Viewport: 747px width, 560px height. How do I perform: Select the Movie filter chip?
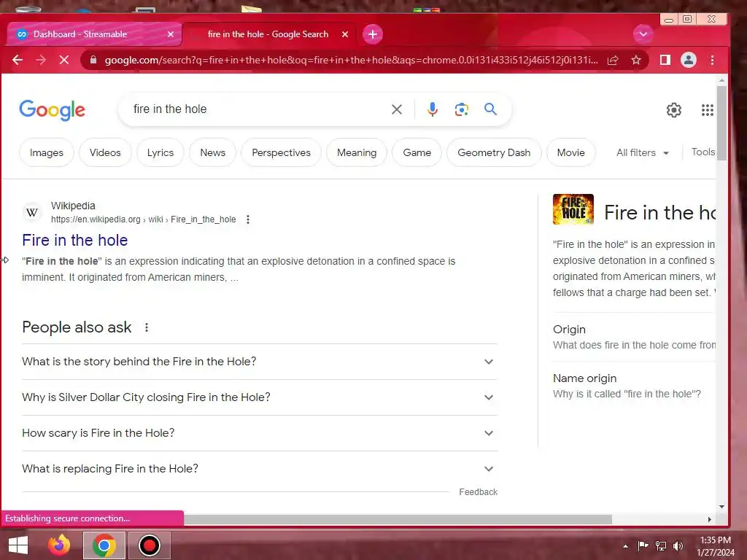[570, 152]
